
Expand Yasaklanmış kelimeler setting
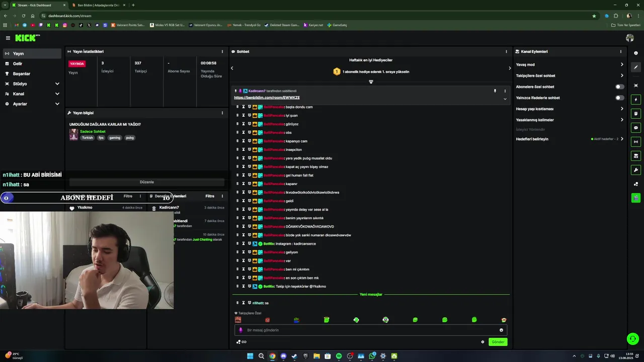pos(622,120)
